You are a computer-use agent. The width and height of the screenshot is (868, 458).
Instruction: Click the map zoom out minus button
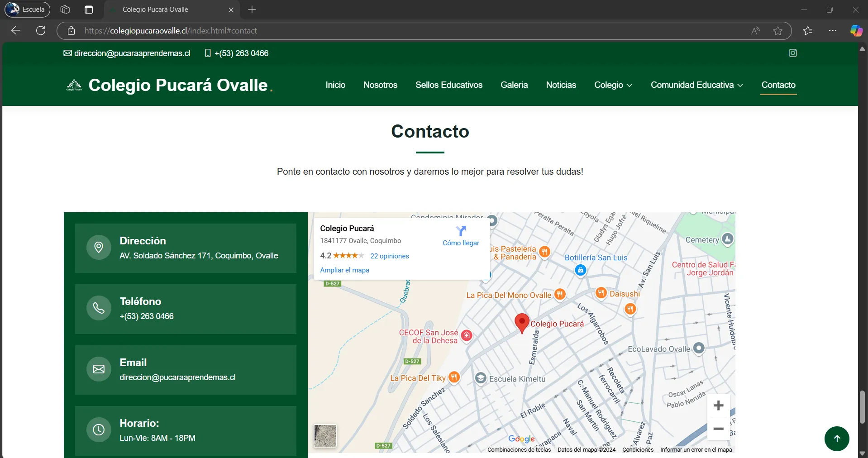click(718, 429)
